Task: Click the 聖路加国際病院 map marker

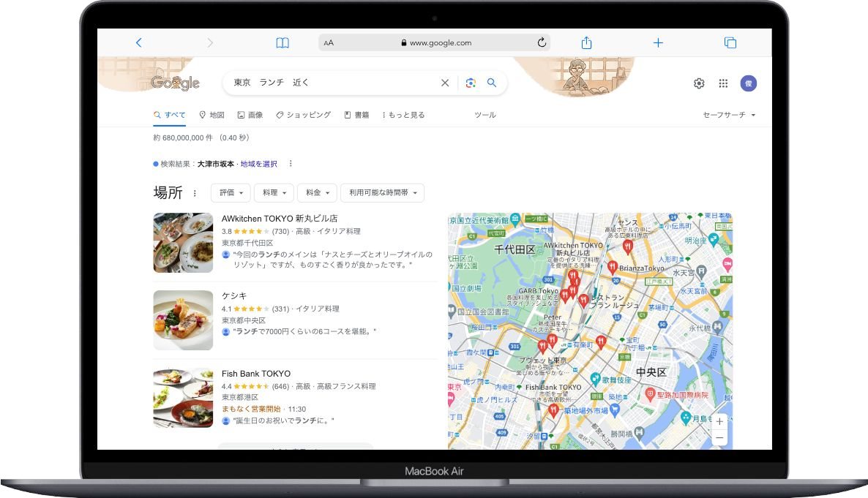Action: pos(651,395)
